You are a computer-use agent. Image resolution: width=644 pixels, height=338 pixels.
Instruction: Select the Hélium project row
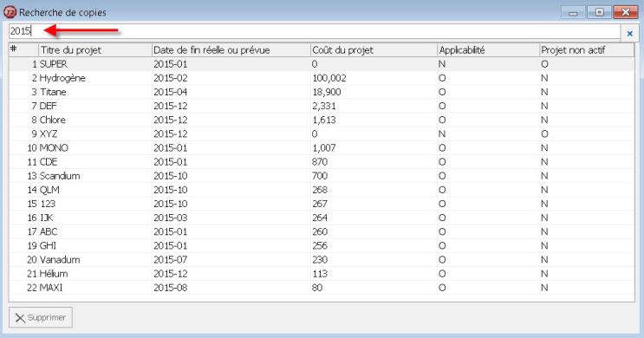[322, 274]
